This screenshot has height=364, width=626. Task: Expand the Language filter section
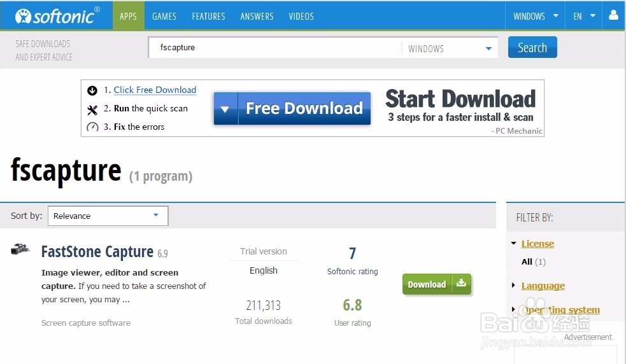513,285
